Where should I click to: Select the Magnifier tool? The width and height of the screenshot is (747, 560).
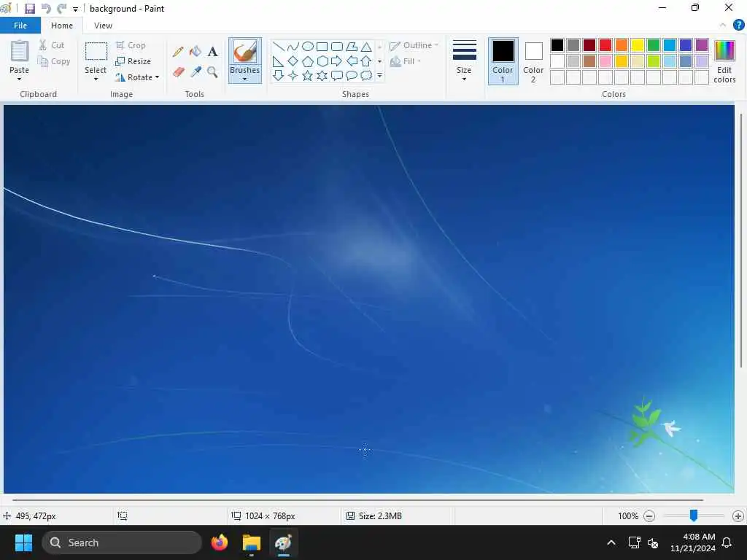(x=212, y=72)
